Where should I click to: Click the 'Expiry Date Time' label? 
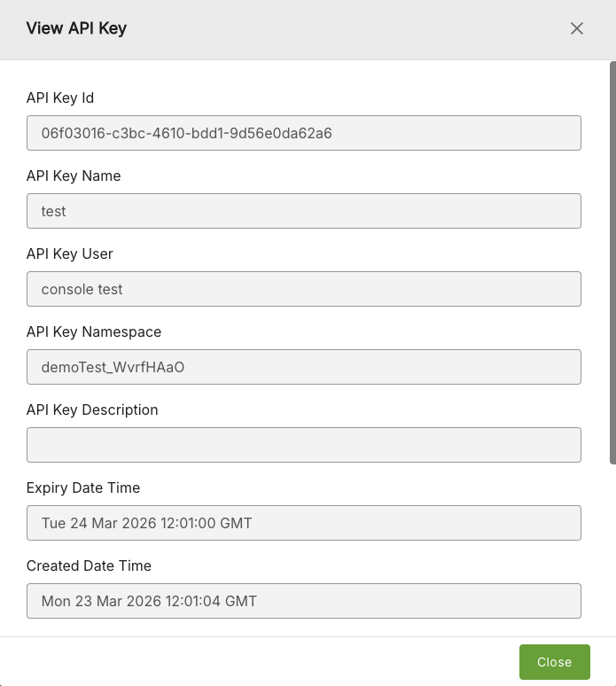[x=83, y=487]
